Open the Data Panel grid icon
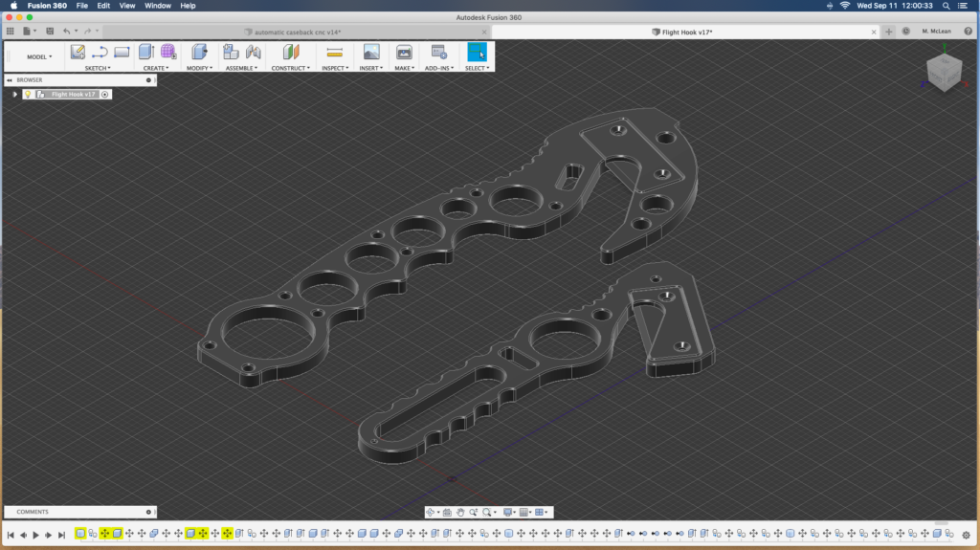 [x=11, y=32]
